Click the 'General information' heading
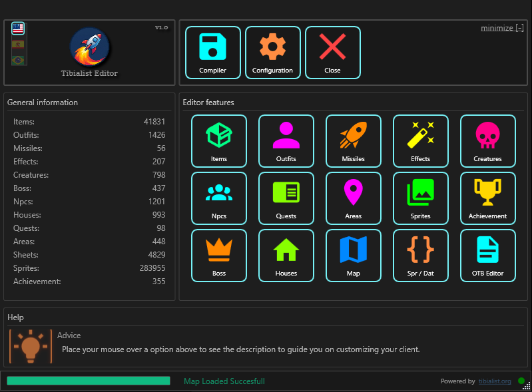532x392 pixels. [43, 102]
